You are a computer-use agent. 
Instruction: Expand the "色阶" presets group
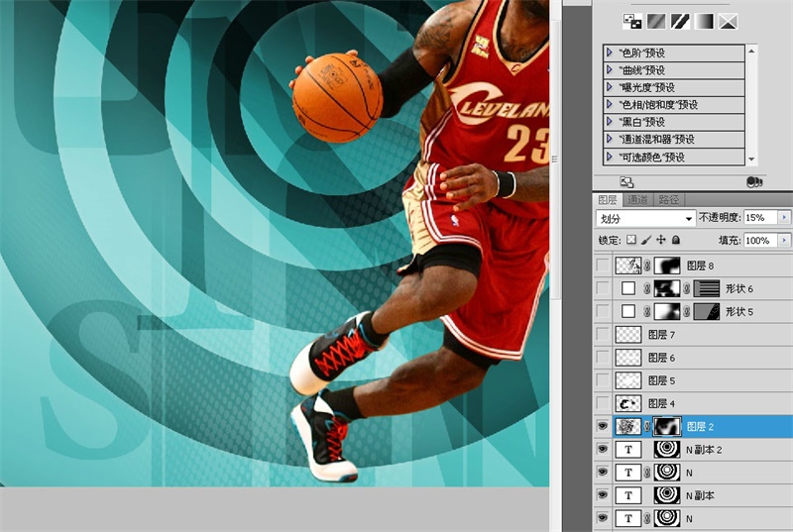[609, 53]
